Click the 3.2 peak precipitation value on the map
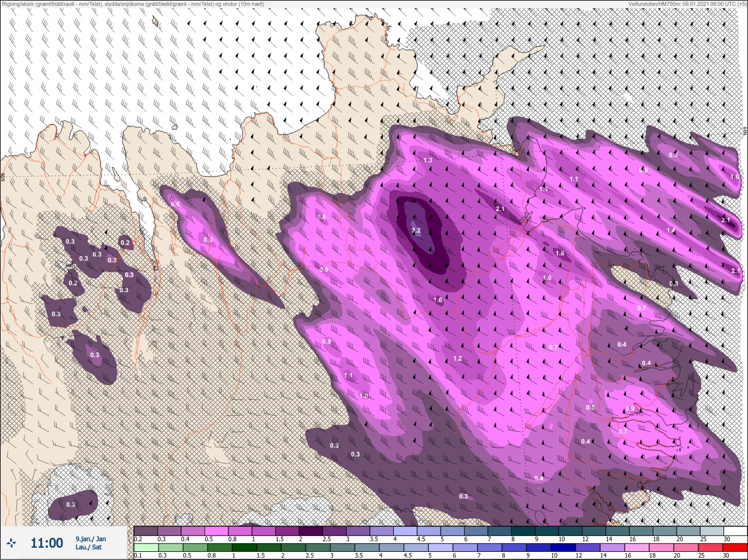Image resolution: width=748 pixels, height=560 pixels. 415,231
